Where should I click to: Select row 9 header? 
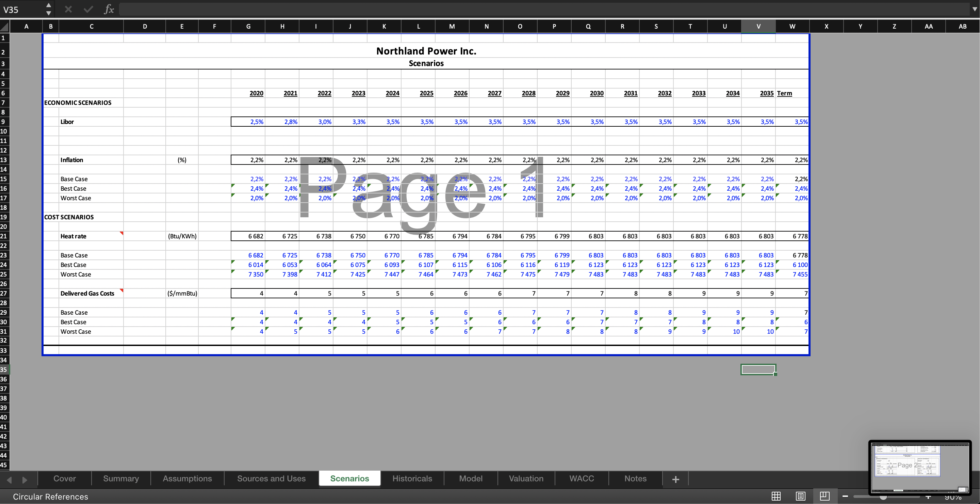point(4,122)
